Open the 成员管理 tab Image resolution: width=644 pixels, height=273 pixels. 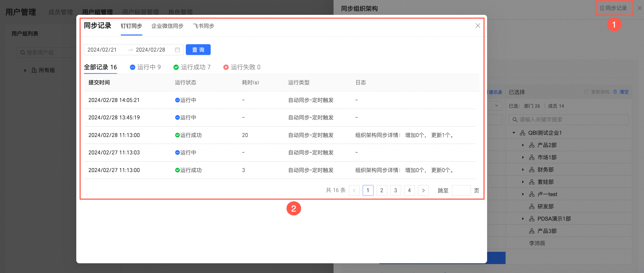coord(61,12)
